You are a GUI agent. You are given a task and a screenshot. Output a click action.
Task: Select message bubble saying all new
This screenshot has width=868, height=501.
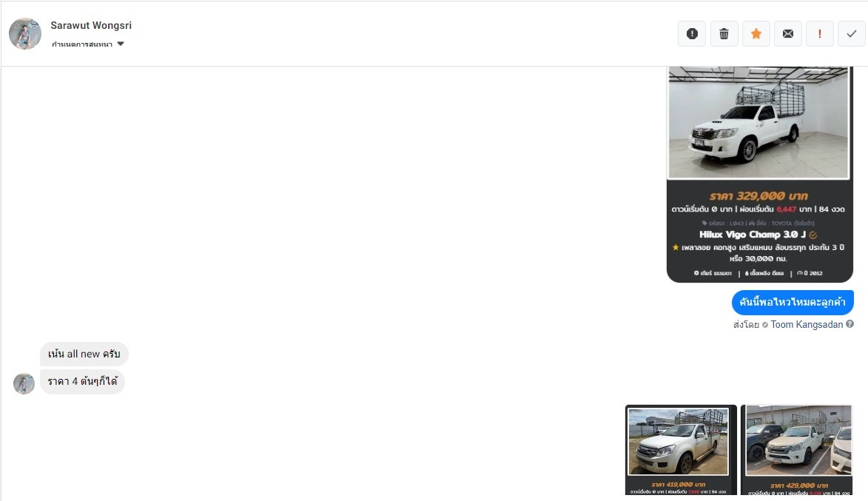pos(84,354)
